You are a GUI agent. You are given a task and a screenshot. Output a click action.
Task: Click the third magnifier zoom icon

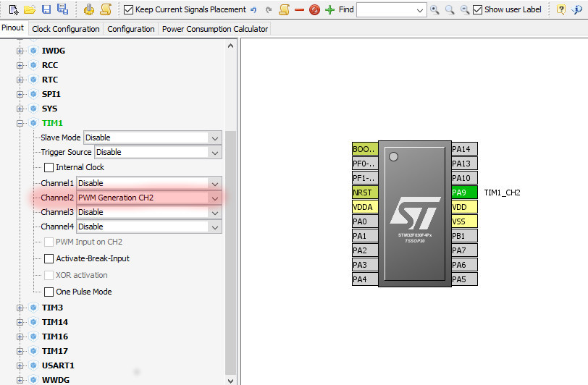coord(465,9)
